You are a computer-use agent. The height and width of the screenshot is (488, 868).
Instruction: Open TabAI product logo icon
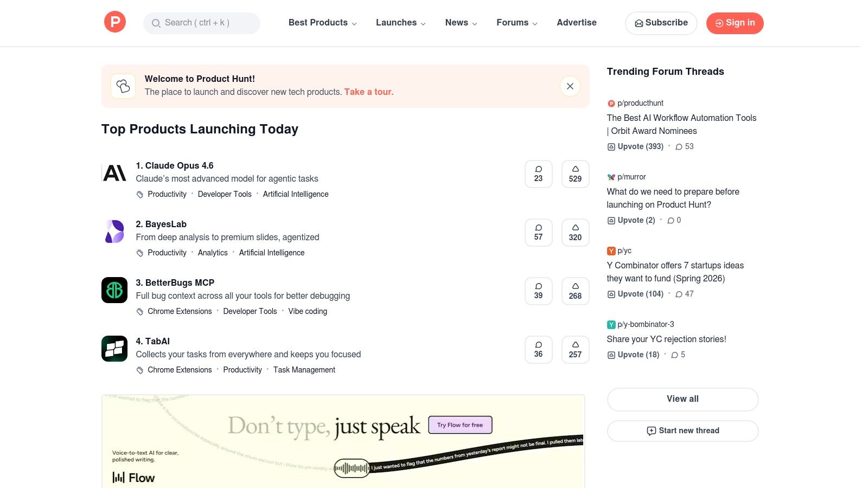[114, 349]
